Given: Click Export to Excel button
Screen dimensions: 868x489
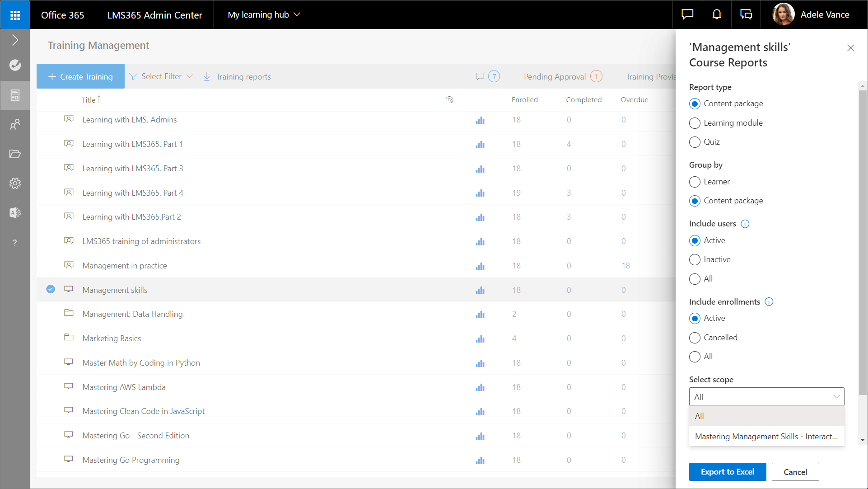Looking at the screenshot, I should (x=727, y=472).
